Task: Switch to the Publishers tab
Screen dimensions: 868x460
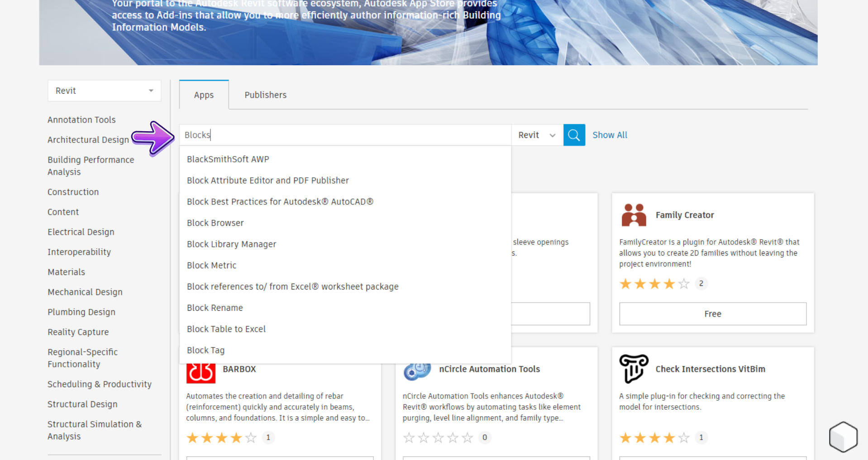Action: click(265, 95)
